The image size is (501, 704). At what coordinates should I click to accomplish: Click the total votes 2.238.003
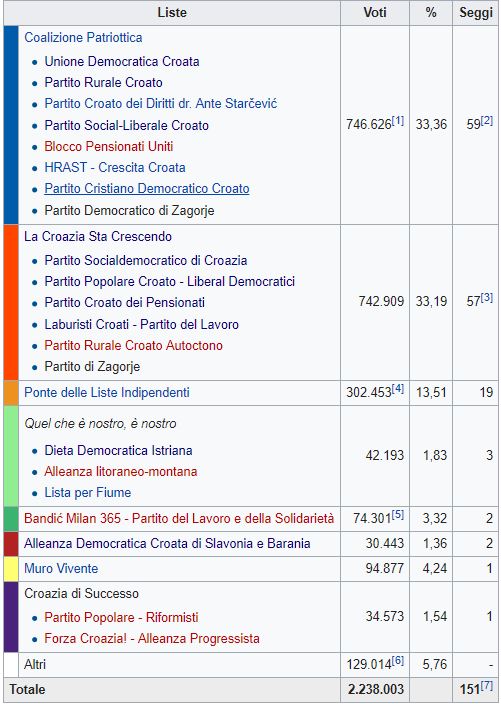pyautogui.click(x=376, y=689)
